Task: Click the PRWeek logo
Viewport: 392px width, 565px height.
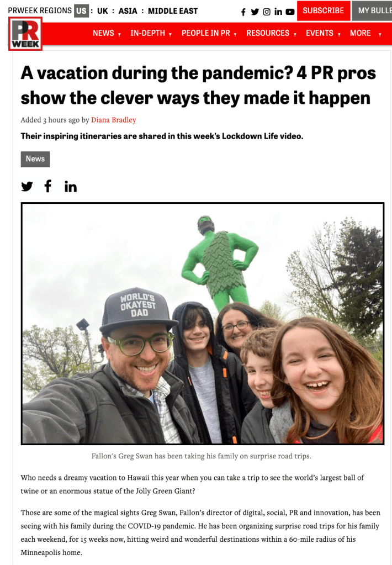Action: pos(25,34)
